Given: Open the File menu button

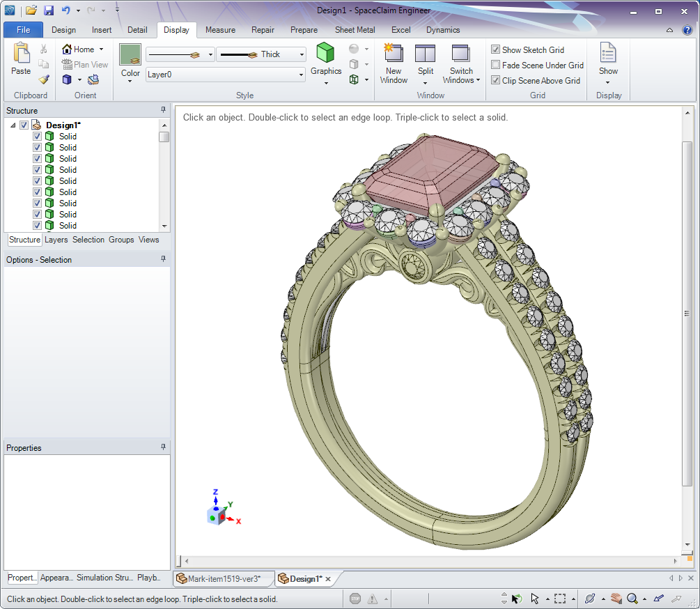Looking at the screenshot, I should coord(23,30).
